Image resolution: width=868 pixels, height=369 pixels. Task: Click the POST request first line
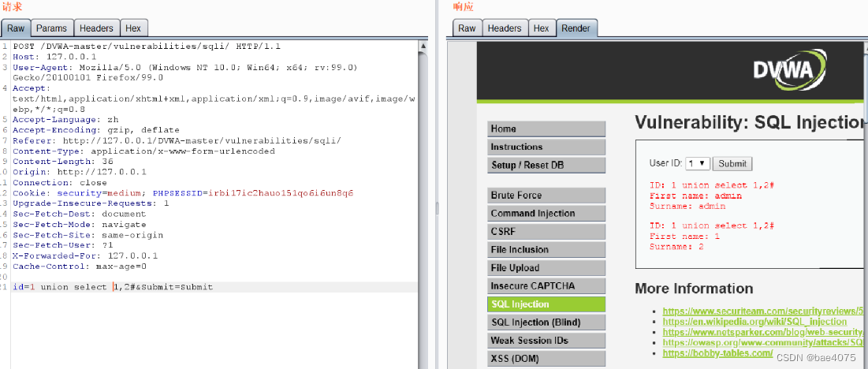point(147,47)
